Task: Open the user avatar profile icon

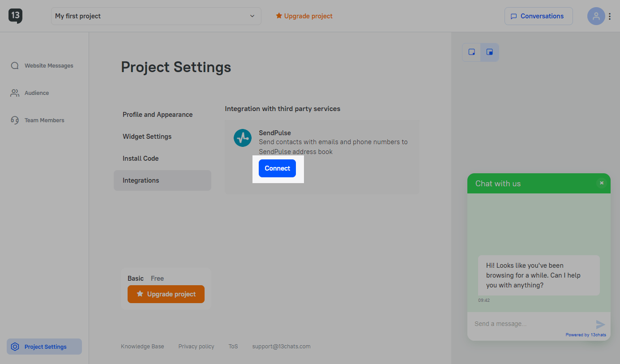Action: click(596, 16)
